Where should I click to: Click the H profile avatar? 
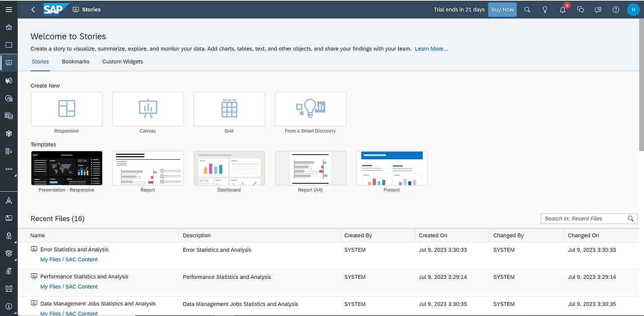tap(633, 9)
